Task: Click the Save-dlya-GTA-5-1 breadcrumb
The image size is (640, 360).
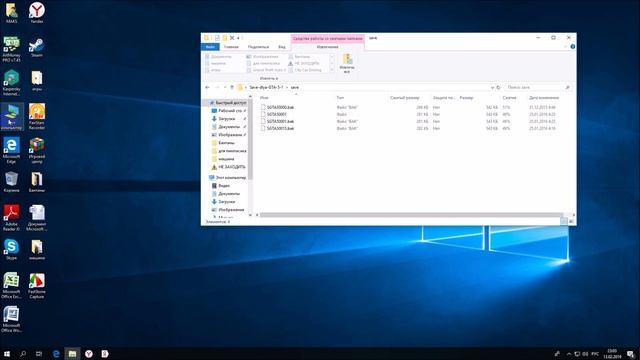Action: (x=266, y=87)
